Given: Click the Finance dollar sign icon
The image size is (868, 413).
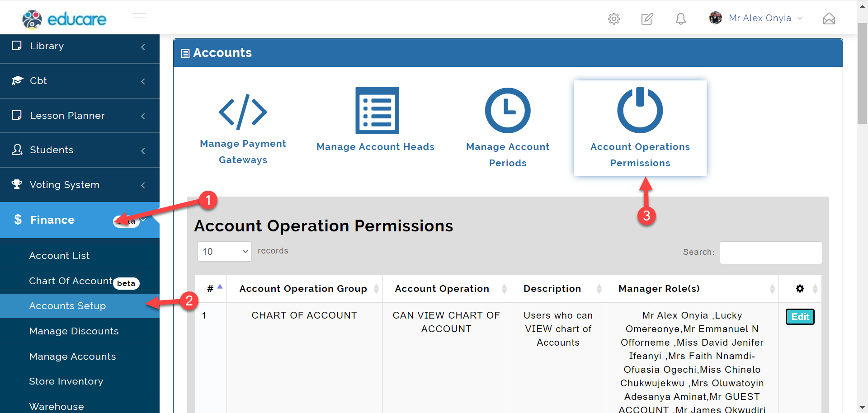Looking at the screenshot, I should (18, 220).
